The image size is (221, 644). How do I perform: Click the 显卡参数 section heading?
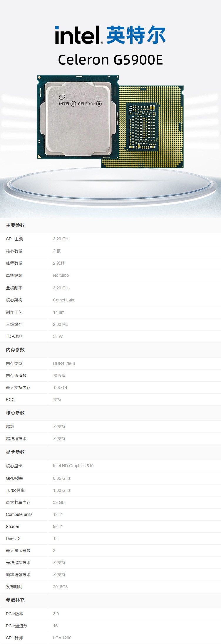click(x=15, y=452)
